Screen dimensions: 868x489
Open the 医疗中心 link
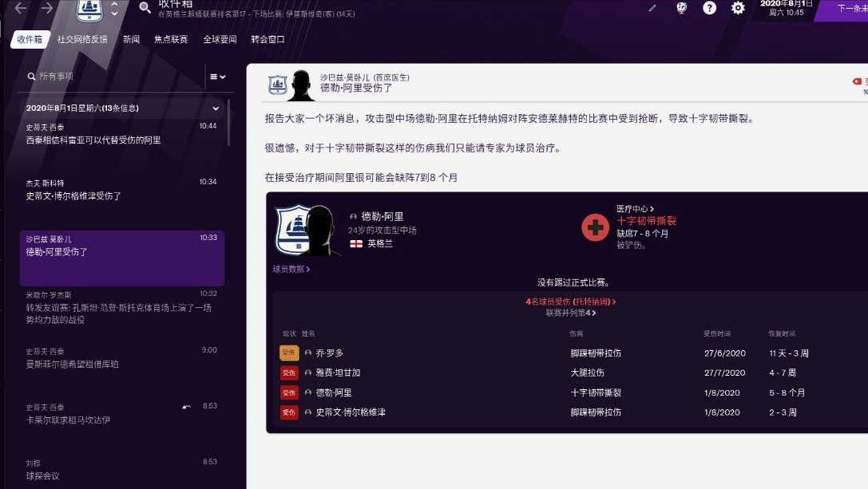point(635,209)
